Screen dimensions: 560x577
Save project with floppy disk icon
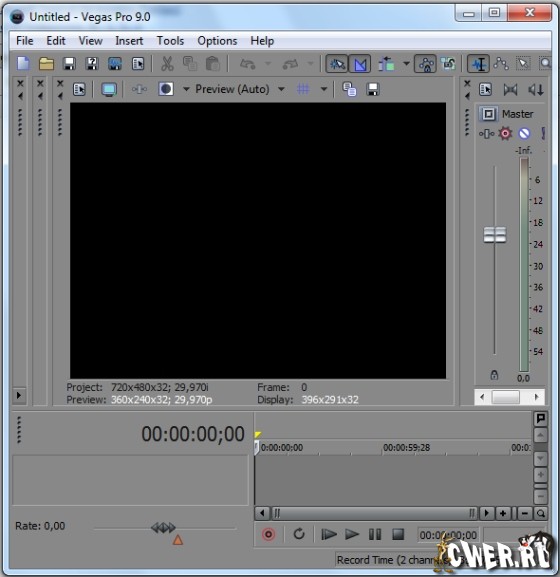point(69,64)
